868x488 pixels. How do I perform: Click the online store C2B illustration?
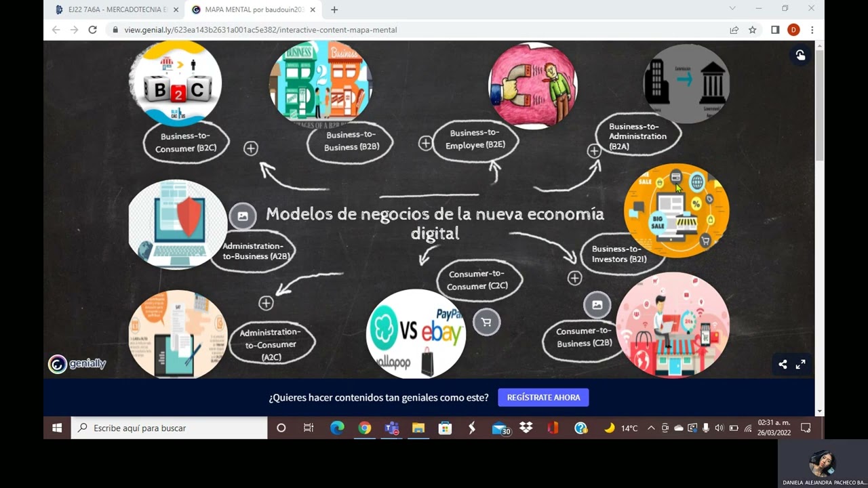pos(673,325)
